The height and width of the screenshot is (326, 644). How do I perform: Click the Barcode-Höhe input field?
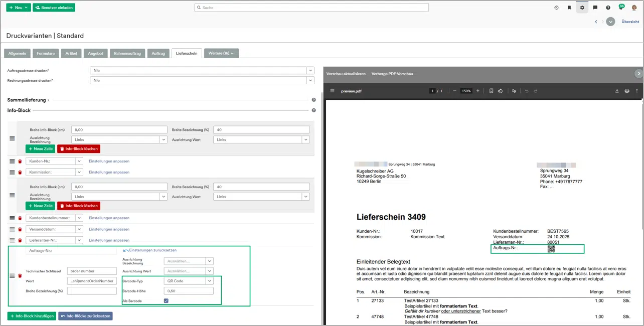click(189, 291)
